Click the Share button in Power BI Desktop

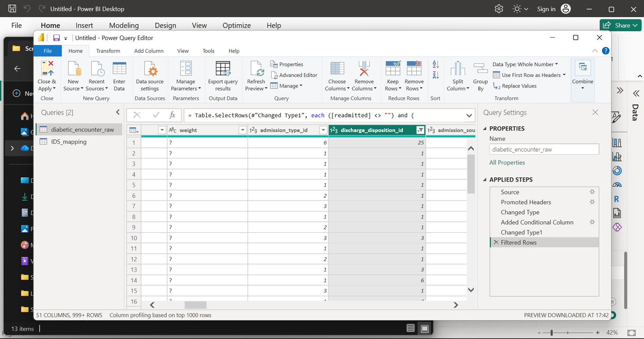(x=620, y=25)
